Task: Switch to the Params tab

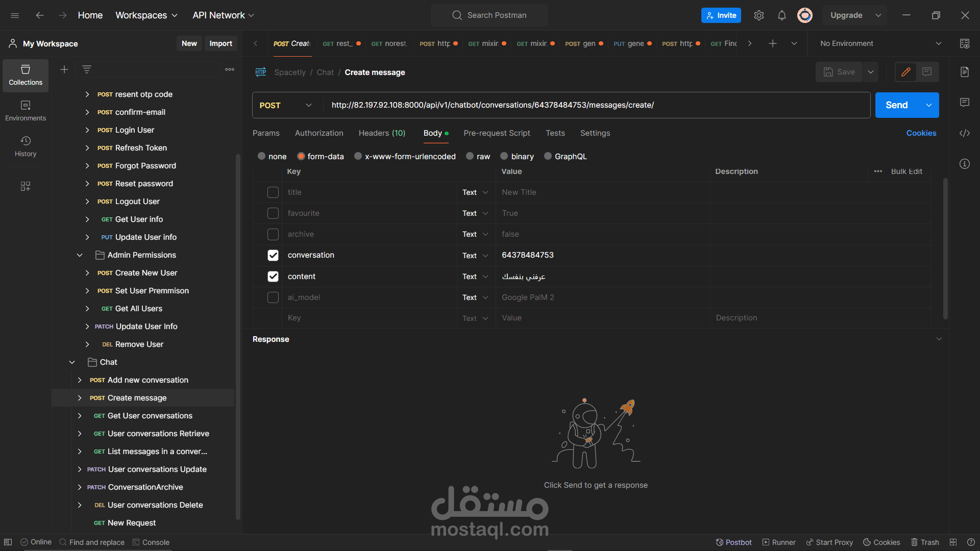Action: pyautogui.click(x=266, y=133)
